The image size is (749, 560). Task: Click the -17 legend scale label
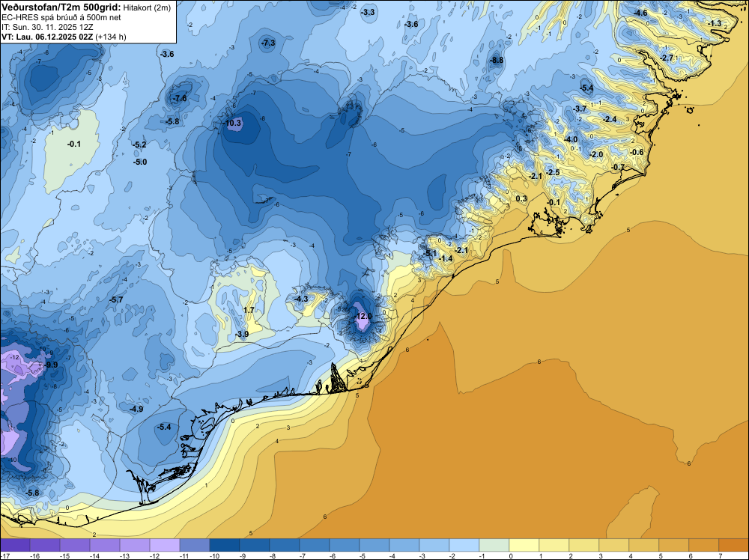click(4, 556)
